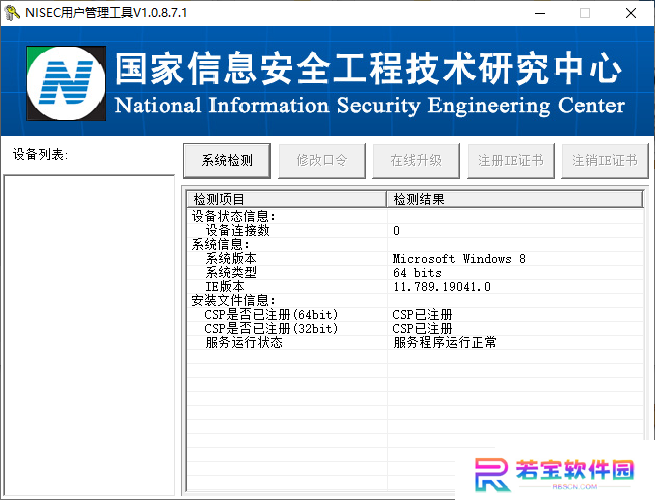Click inside the 设备列表 device list box

[x=89, y=335]
